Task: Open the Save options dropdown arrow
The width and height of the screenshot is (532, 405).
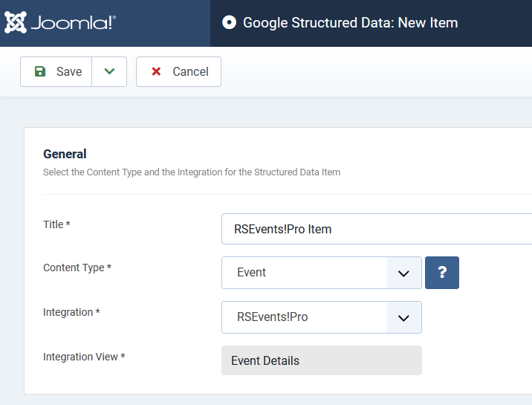Action: 109,71
